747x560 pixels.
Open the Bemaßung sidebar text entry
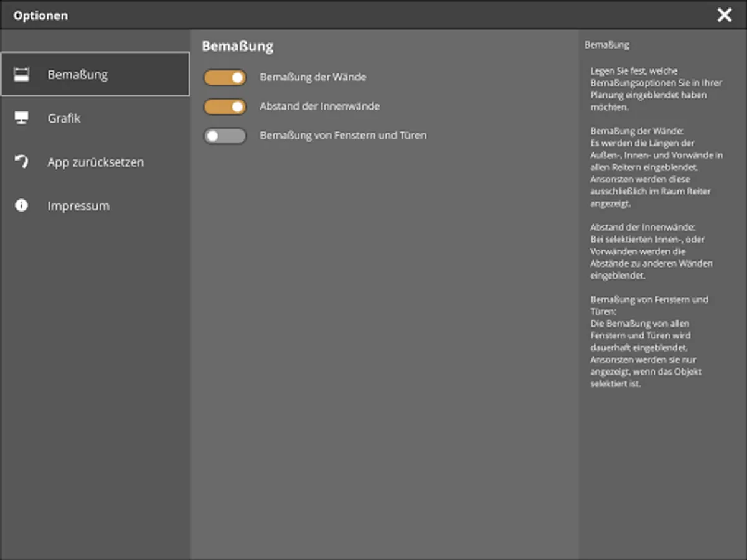pyautogui.click(x=78, y=75)
